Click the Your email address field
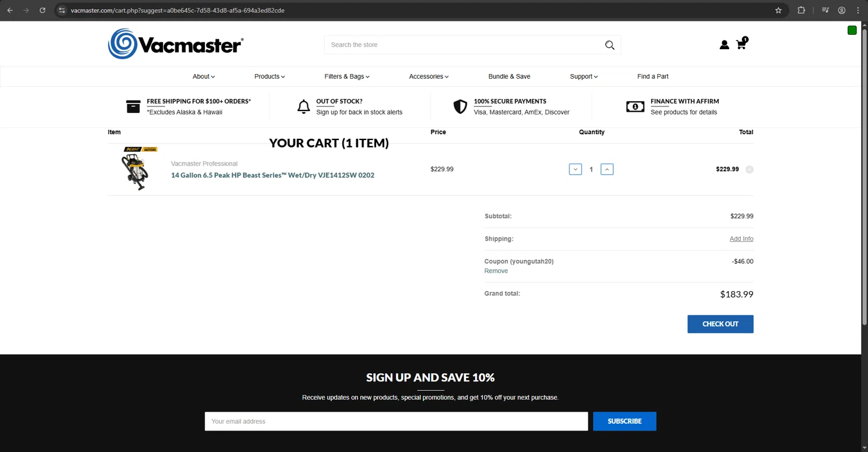The height and width of the screenshot is (452, 868). click(396, 421)
